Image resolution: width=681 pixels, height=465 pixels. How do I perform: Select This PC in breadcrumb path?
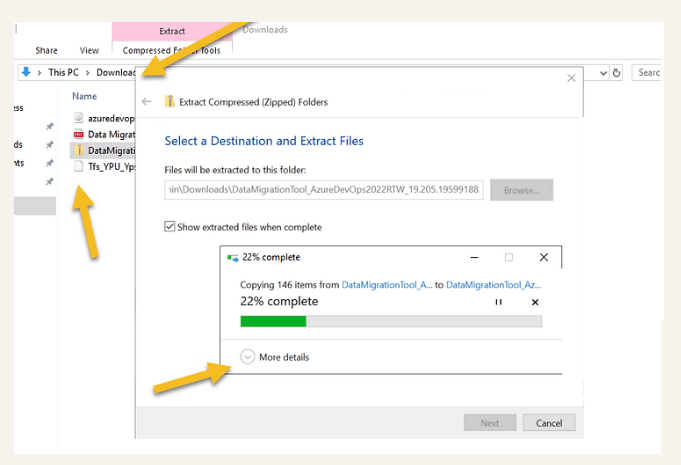tap(63, 73)
